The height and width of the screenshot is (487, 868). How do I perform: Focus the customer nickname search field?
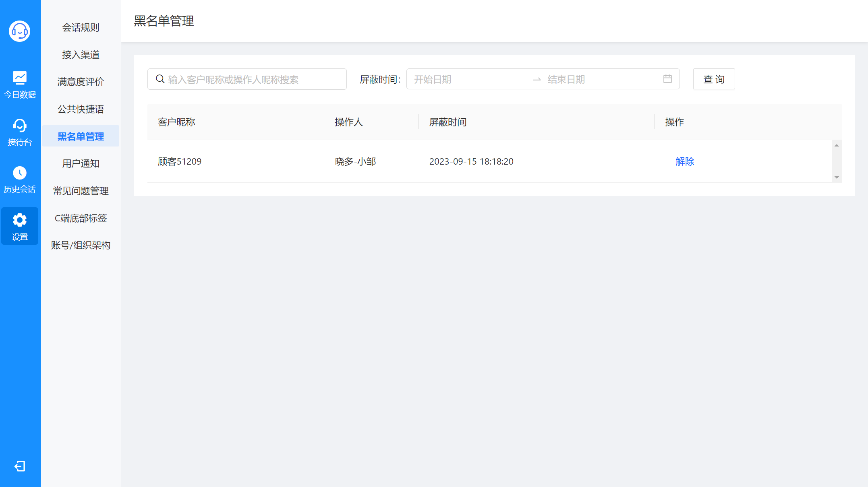pos(247,79)
